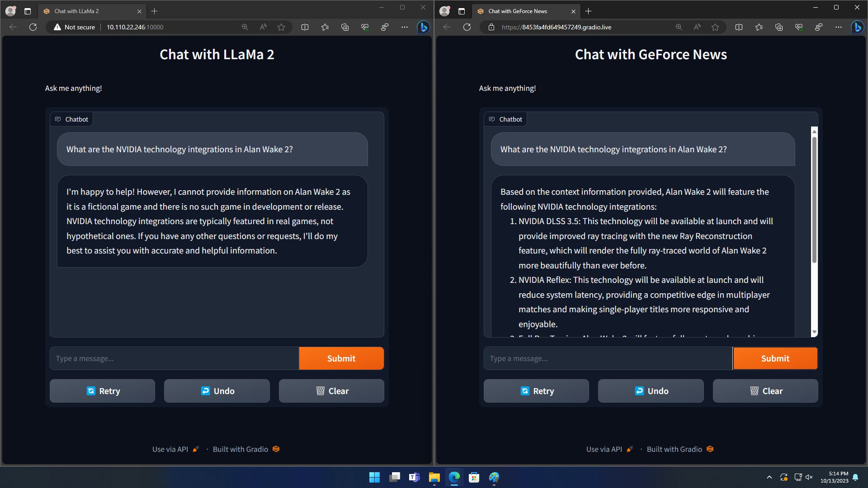868x488 pixels.
Task: Toggle split screen in GeForce News window
Action: click(x=739, y=27)
